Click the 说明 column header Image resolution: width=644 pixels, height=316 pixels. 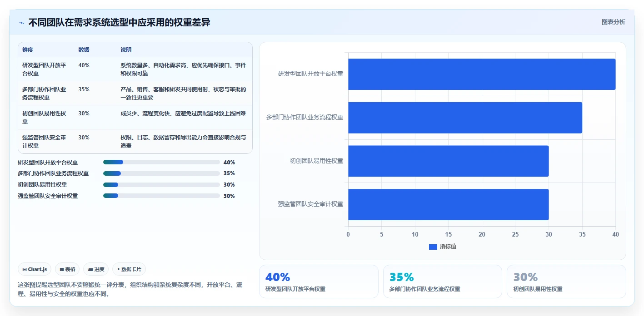coord(126,50)
